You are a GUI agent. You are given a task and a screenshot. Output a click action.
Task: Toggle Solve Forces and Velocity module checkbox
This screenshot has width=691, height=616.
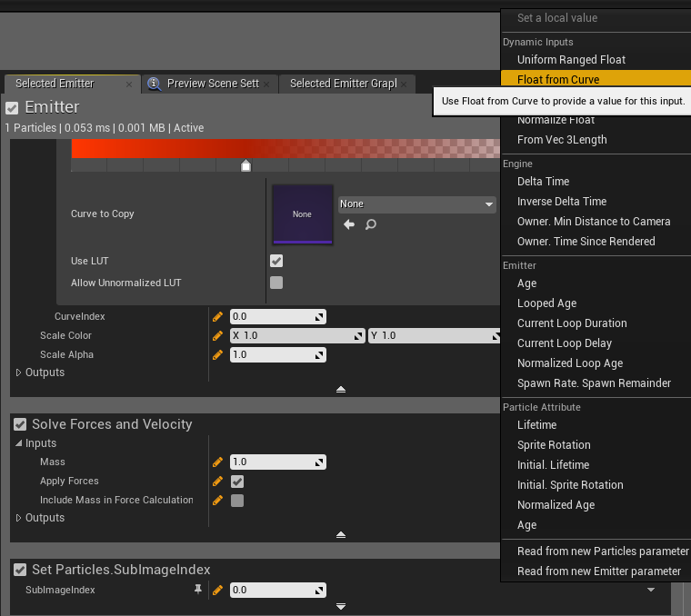[x=20, y=424]
